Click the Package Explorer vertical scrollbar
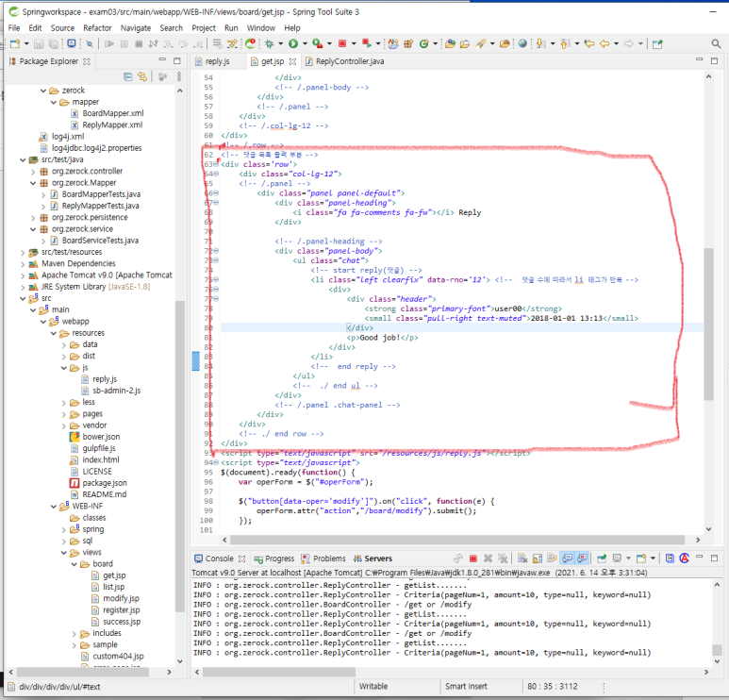The height and width of the screenshot is (700, 729). click(x=180, y=456)
